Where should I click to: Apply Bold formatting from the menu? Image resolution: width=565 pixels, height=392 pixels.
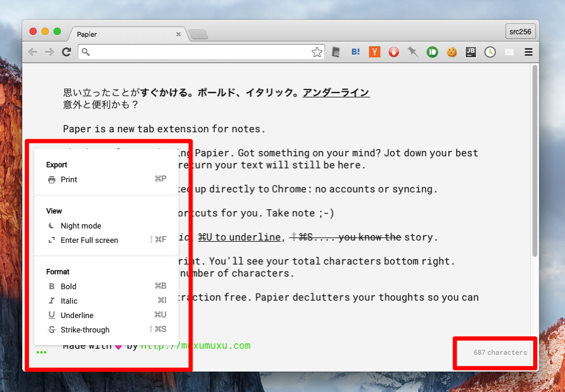click(107, 287)
